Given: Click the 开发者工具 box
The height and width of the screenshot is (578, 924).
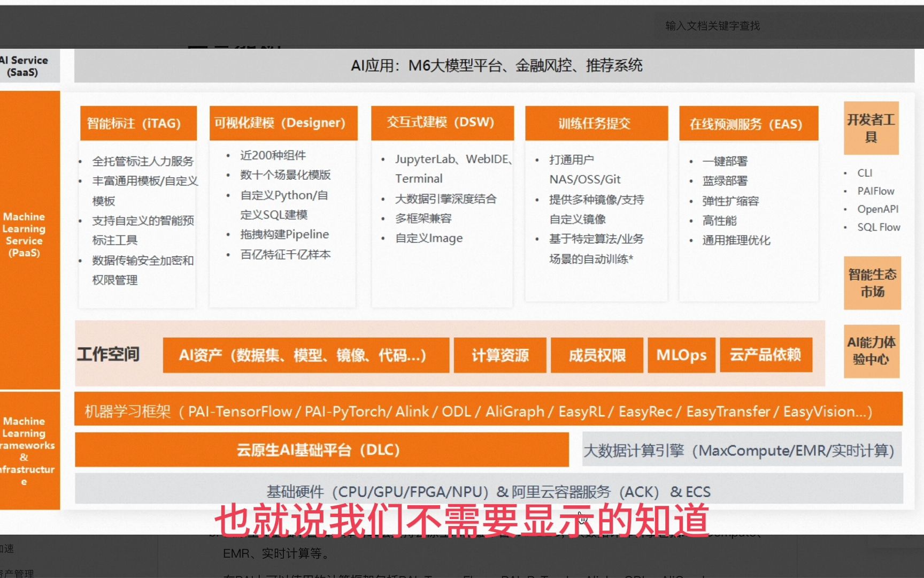Looking at the screenshot, I should 871,128.
